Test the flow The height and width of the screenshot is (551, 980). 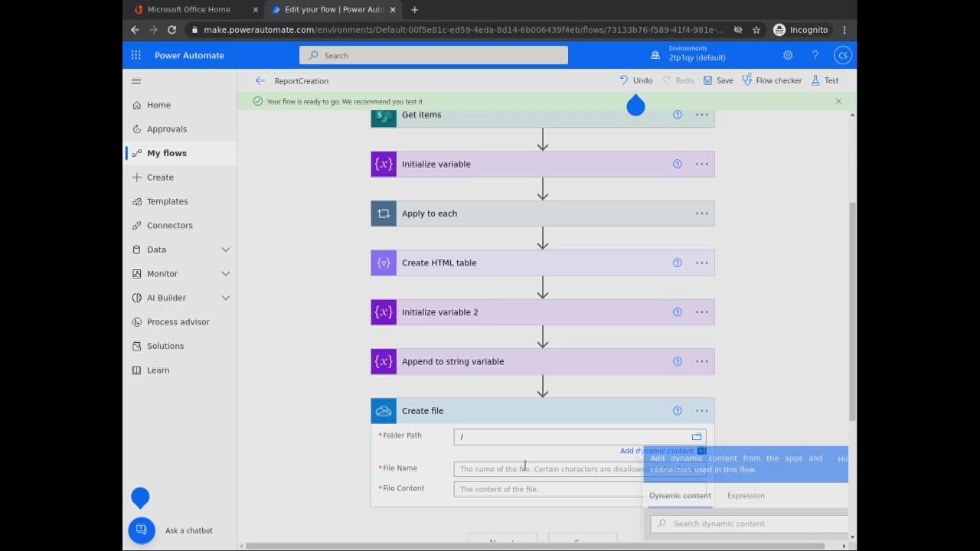[x=825, y=80]
